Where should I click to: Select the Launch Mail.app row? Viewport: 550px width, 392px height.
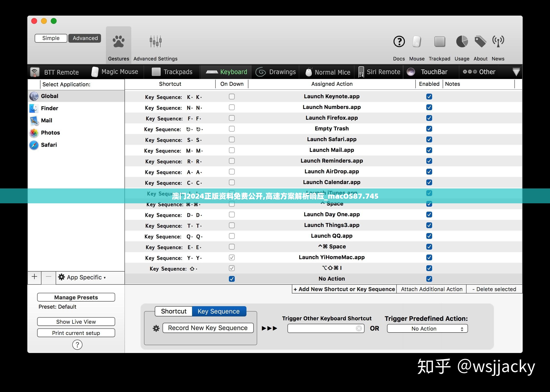coord(323,150)
